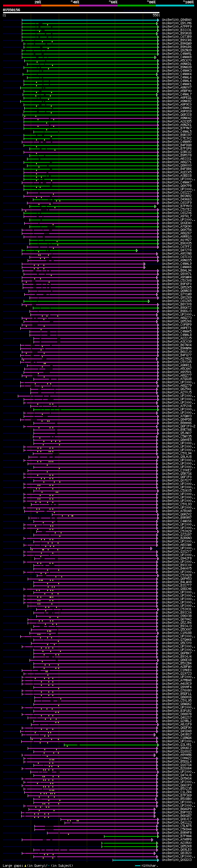Viewport: 197px width, 868px height.
Task: Select hit UniRef100_Q6H7P8
Action: [177, 186]
